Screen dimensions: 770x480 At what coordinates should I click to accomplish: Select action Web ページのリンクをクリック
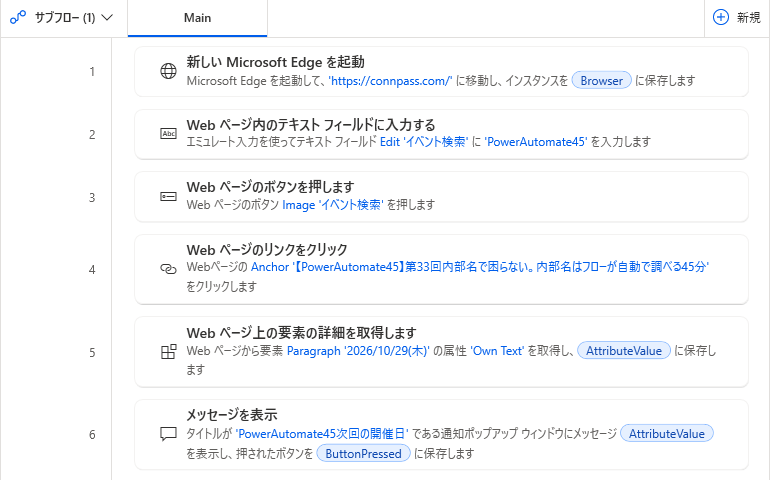point(441,269)
